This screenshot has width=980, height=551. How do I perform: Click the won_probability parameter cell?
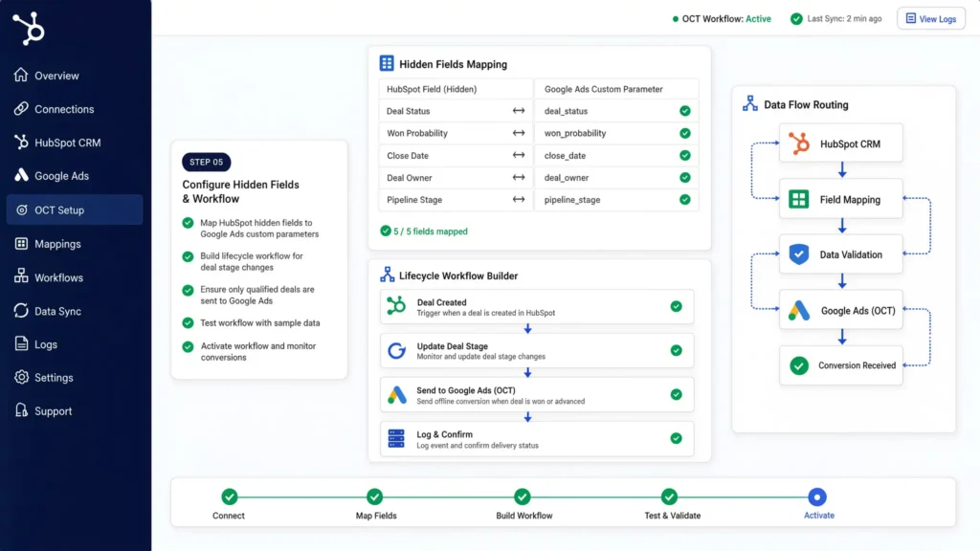pos(617,133)
